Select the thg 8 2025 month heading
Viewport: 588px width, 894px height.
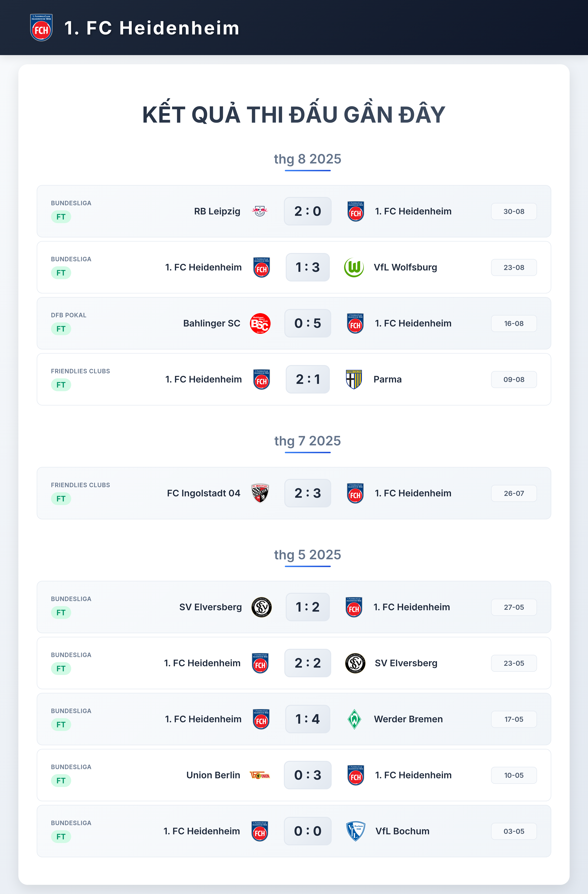click(307, 159)
